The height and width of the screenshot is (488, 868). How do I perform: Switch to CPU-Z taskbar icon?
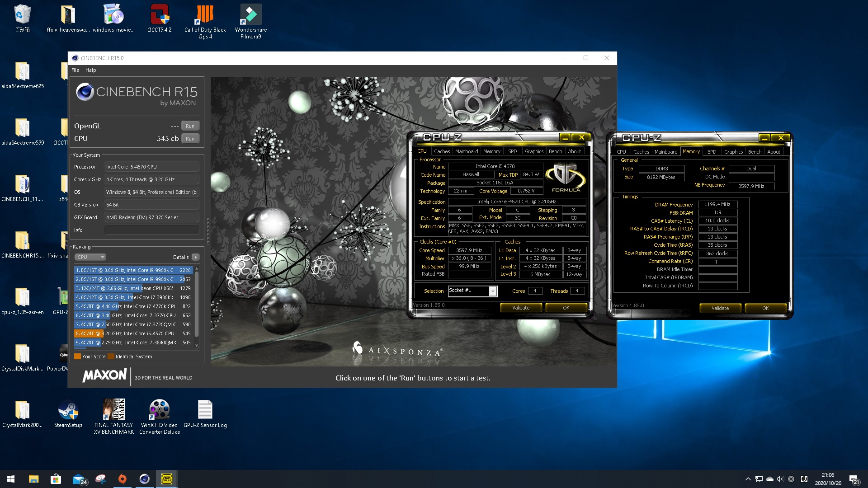click(167, 479)
